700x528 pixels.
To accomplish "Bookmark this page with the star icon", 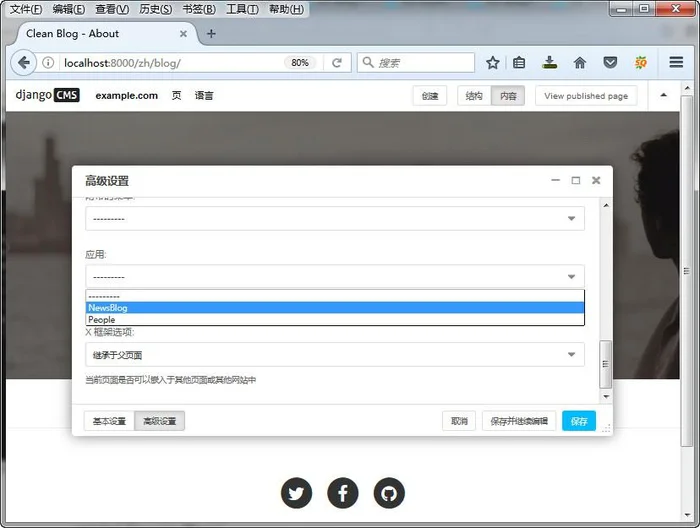I will 492,63.
